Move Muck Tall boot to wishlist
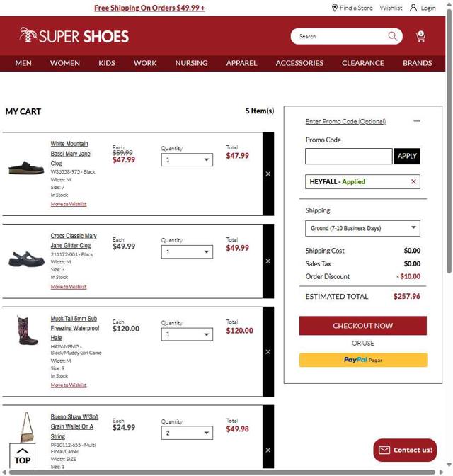453x476 pixels. pos(69,385)
